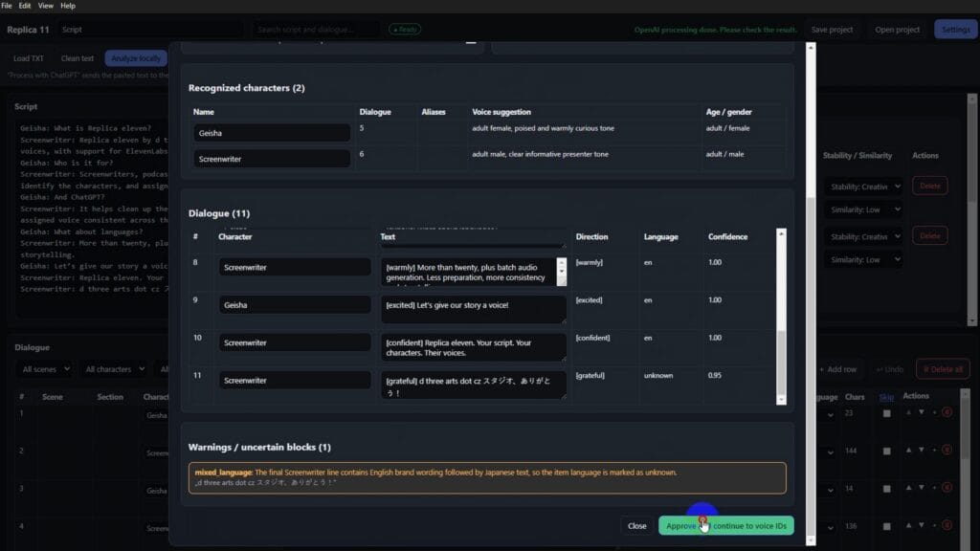Image resolution: width=980 pixels, height=551 pixels.
Task: Open the language dropdown in the 14-chars row
Action: [830, 491]
